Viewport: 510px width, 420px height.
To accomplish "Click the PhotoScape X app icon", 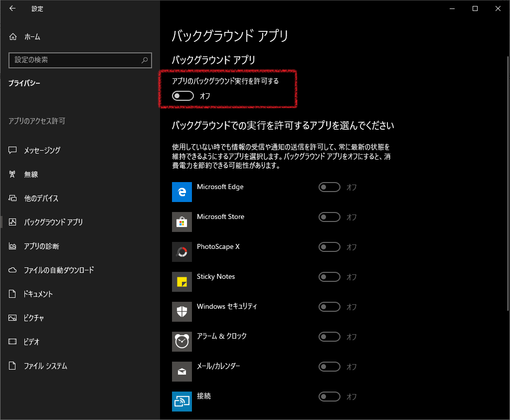I will pyautogui.click(x=182, y=252).
